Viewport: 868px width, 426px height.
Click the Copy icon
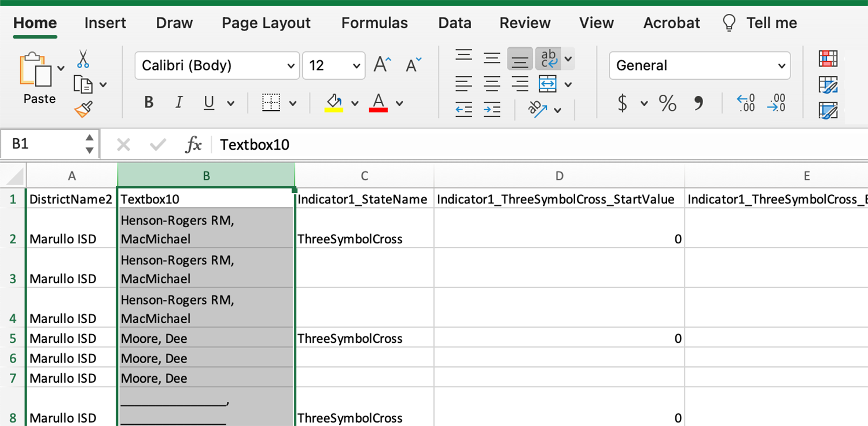point(83,84)
